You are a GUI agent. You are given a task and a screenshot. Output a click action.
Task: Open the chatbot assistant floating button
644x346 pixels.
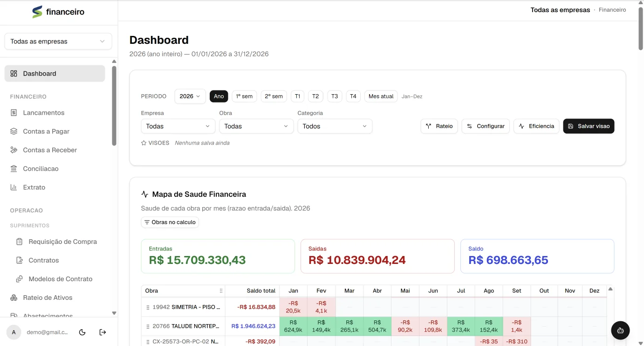pos(620,331)
